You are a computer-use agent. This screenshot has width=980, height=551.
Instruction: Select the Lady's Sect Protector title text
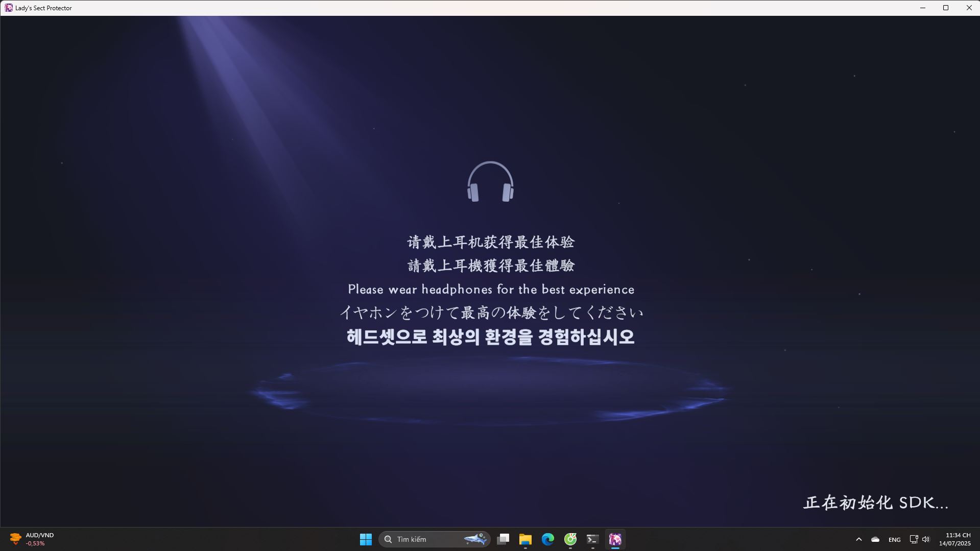pyautogui.click(x=43, y=7)
